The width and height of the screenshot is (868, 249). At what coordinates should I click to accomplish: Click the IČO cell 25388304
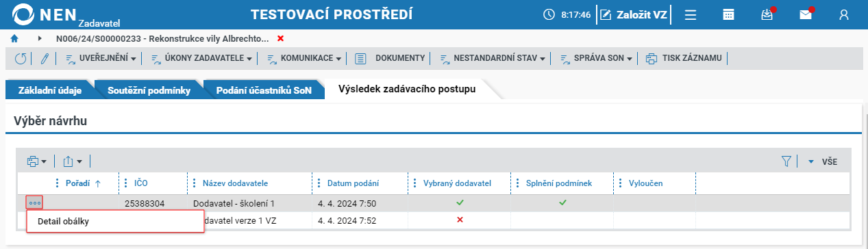tap(145, 203)
